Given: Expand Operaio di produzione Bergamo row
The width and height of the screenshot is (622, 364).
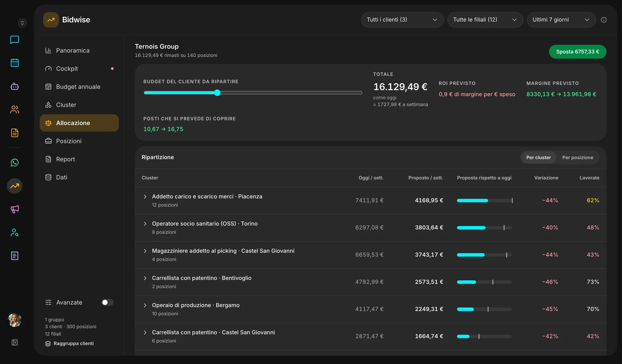Looking at the screenshot, I should 145,305.
